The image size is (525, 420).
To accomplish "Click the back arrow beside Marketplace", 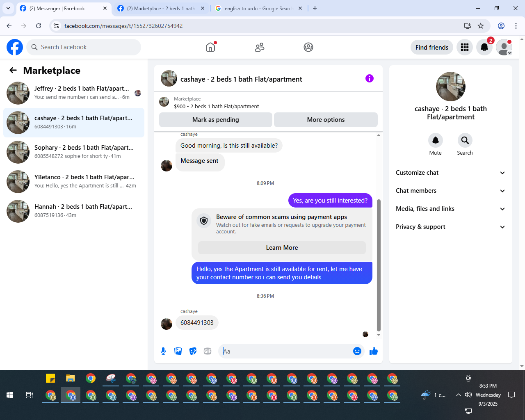I will coord(13,70).
